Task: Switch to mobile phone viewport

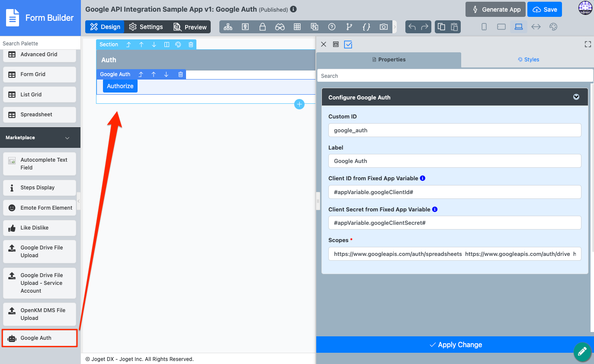Action: point(484,27)
